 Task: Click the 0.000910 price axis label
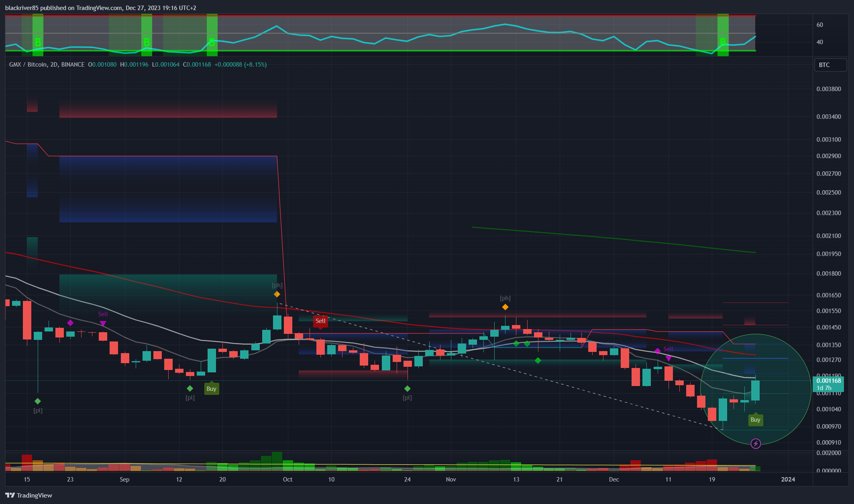point(829,443)
